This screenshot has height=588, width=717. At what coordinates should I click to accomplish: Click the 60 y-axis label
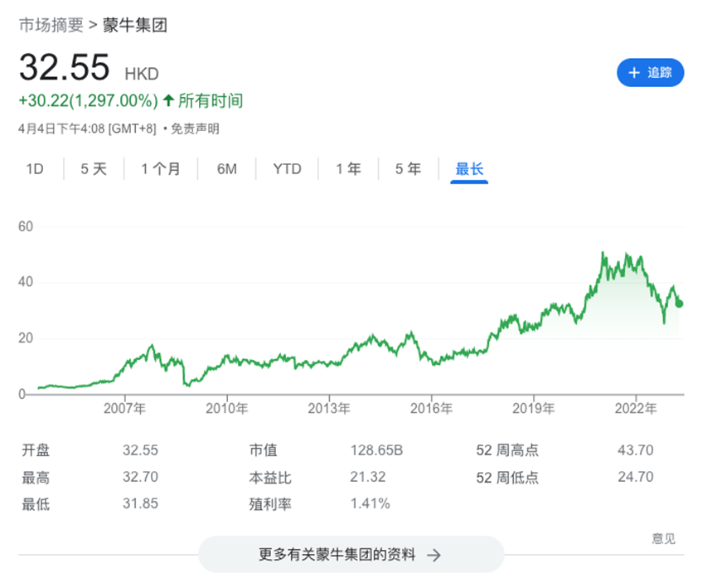click(x=26, y=226)
